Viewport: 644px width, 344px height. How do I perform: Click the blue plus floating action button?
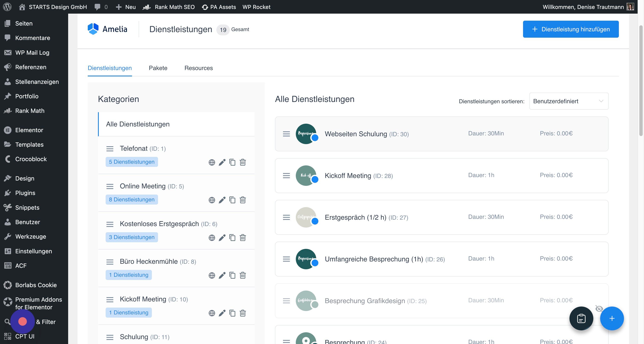coord(612,318)
